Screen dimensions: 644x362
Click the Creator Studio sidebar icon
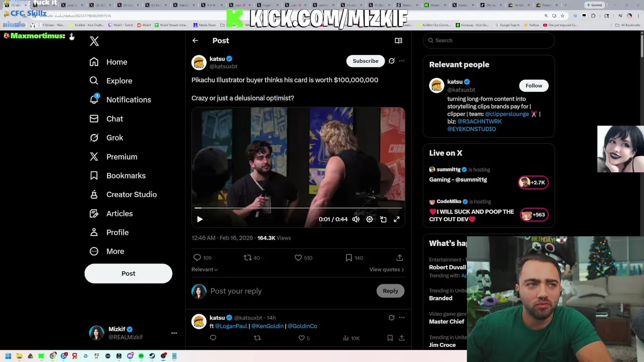coord(94,195)
